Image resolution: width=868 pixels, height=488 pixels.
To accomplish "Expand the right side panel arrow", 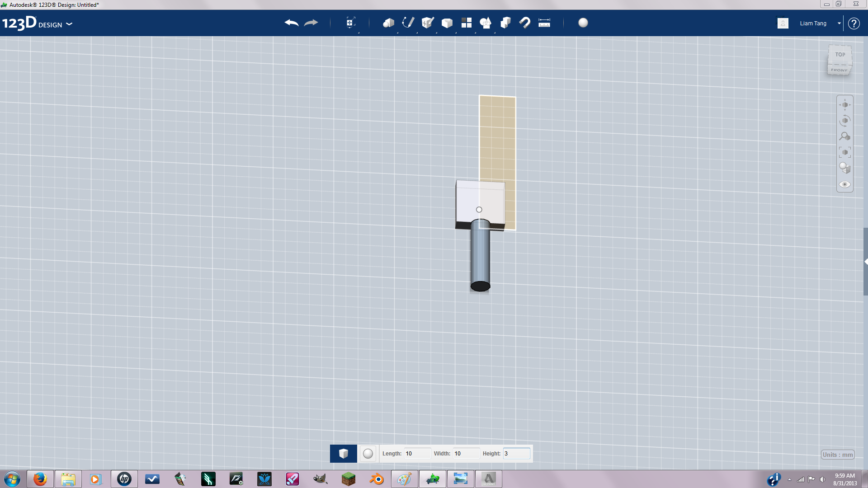I will coord(866,262).
